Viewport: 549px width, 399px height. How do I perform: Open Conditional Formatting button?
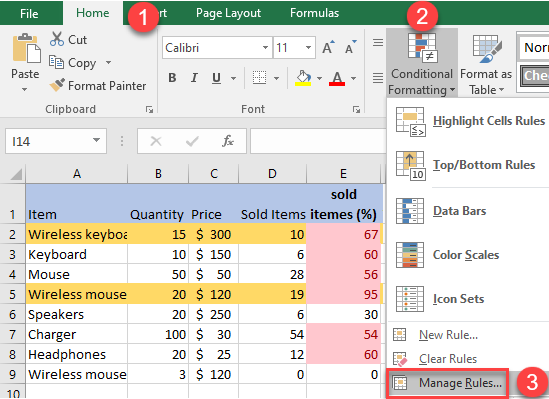pos(422,63)
